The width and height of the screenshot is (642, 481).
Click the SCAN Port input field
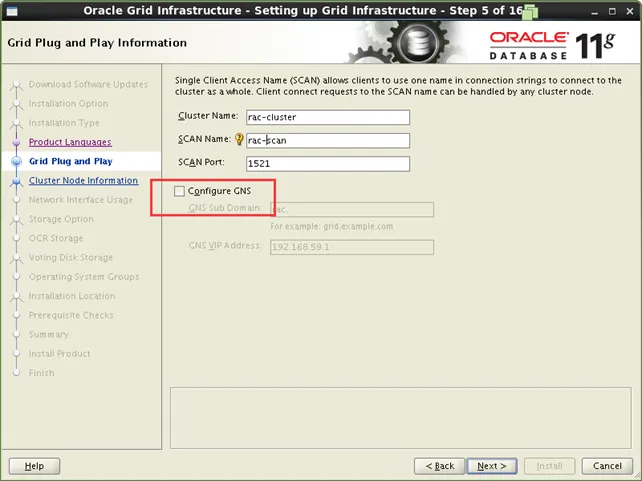point(328,164)
